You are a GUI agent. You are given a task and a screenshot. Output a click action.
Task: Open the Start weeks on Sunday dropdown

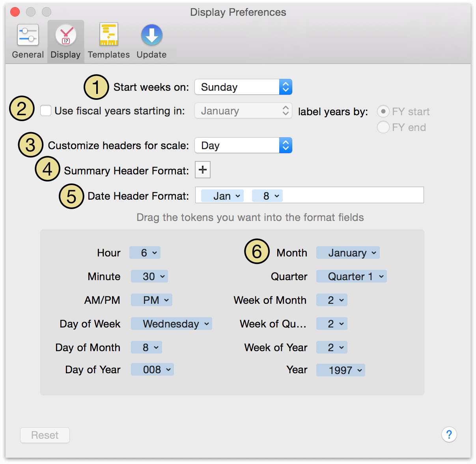243,87
